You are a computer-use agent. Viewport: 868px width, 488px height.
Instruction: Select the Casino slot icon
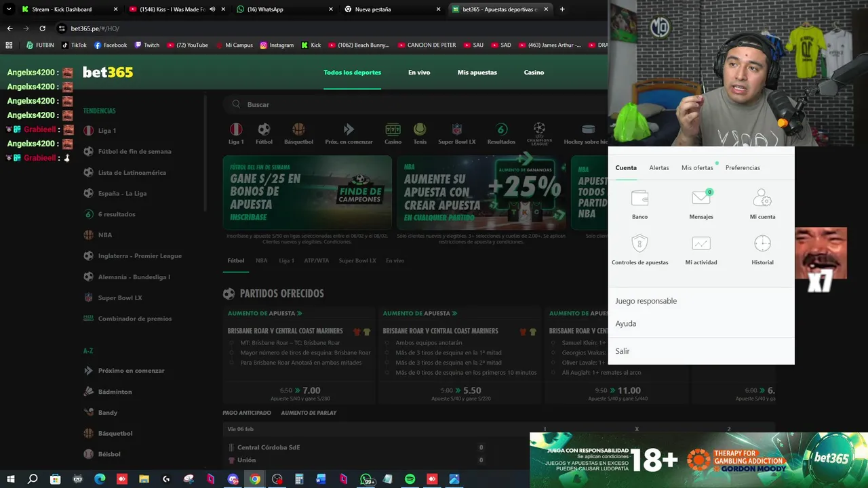coord(393,129)
